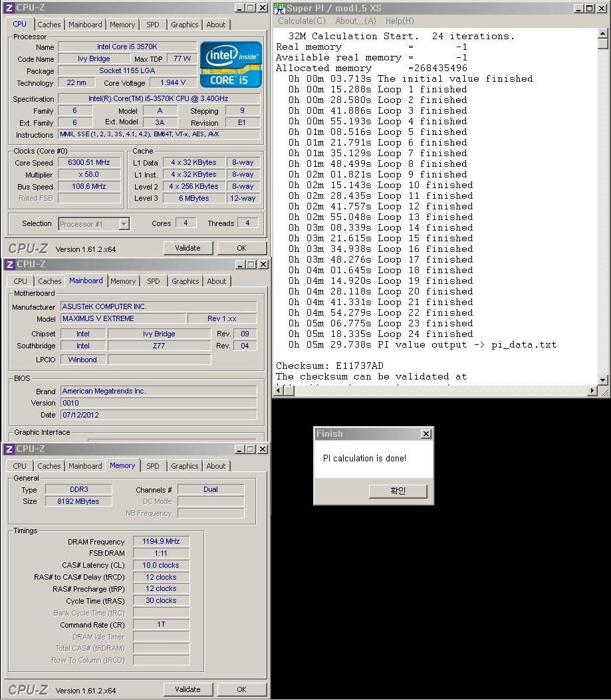Screen dimensions: 611x700
Task: Click the Super PI application icon in its title bar
Action: coord(280,8)
